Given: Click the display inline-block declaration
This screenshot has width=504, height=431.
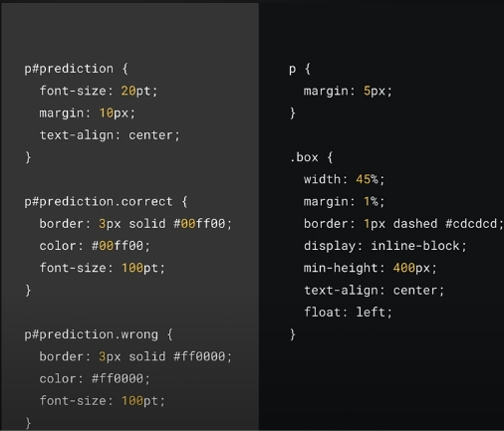Looking at the screenshot, I should pyautogui.click(x=385, y=246).
